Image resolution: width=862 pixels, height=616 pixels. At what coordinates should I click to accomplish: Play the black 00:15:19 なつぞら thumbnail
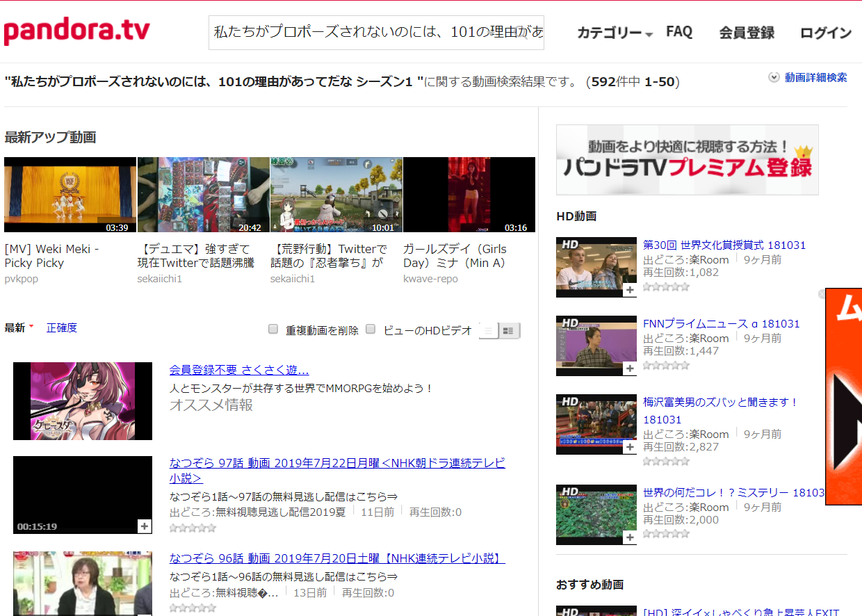coord(83,495)
